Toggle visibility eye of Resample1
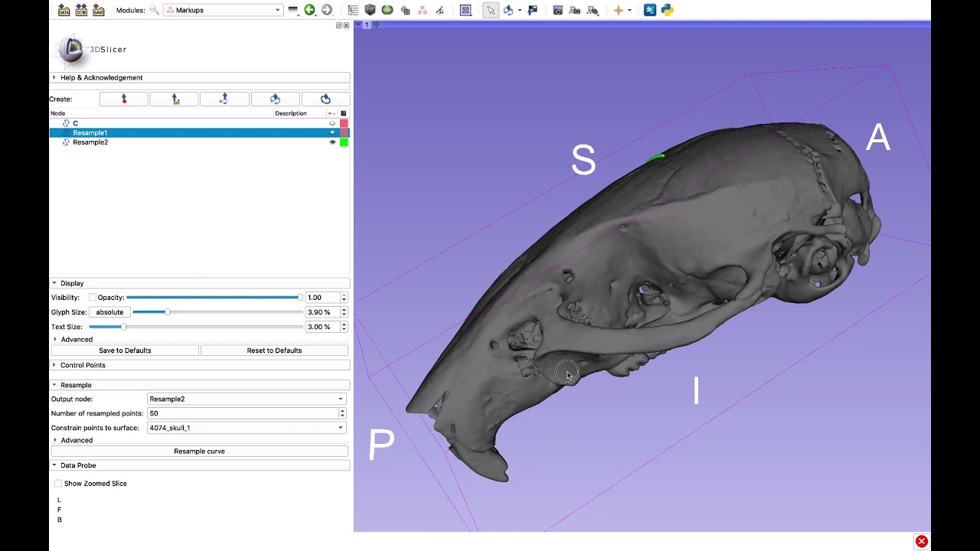Screen dimensions: 980x551 [332, 132]
